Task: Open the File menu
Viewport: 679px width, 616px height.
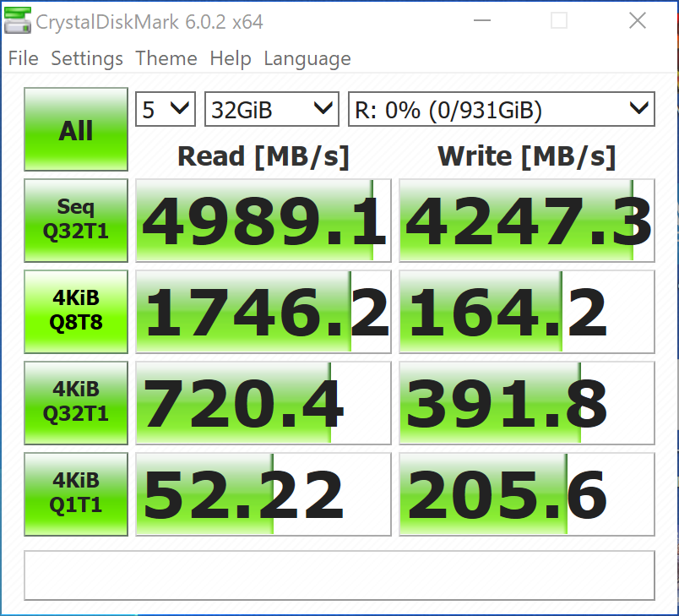Action: tap(24, 58)
